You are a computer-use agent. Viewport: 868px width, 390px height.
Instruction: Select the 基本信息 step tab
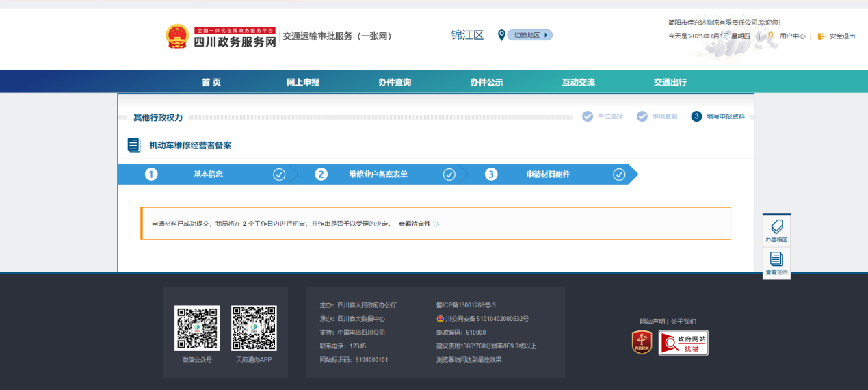click(x=208, y=174)
